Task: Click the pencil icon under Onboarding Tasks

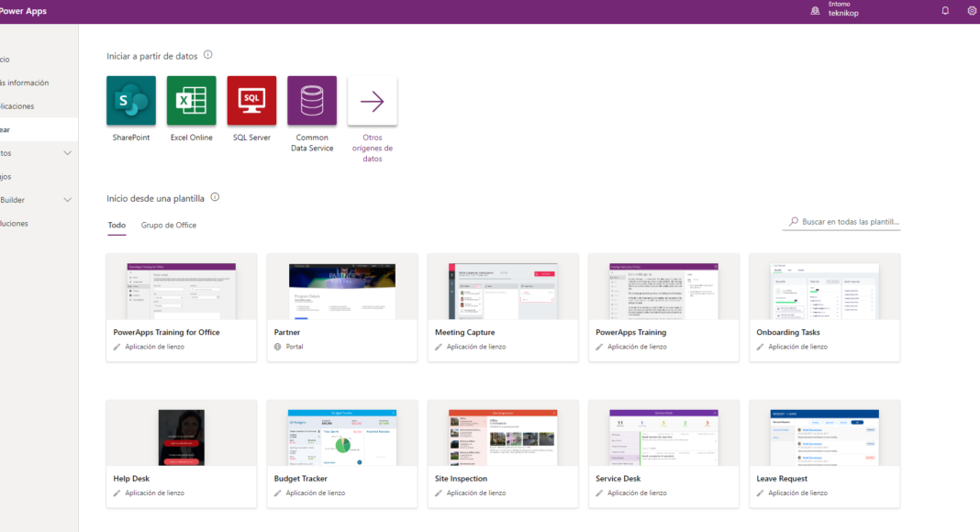Action: (760, 347)
